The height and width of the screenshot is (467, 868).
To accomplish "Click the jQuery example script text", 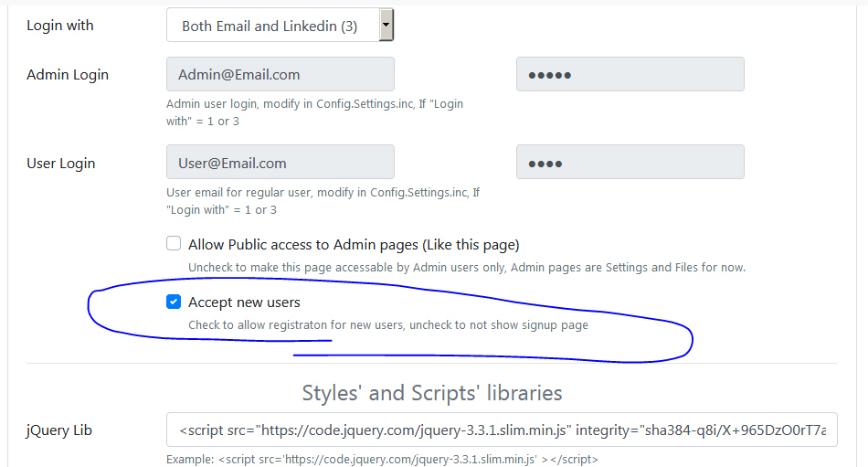I will (382, 460).
